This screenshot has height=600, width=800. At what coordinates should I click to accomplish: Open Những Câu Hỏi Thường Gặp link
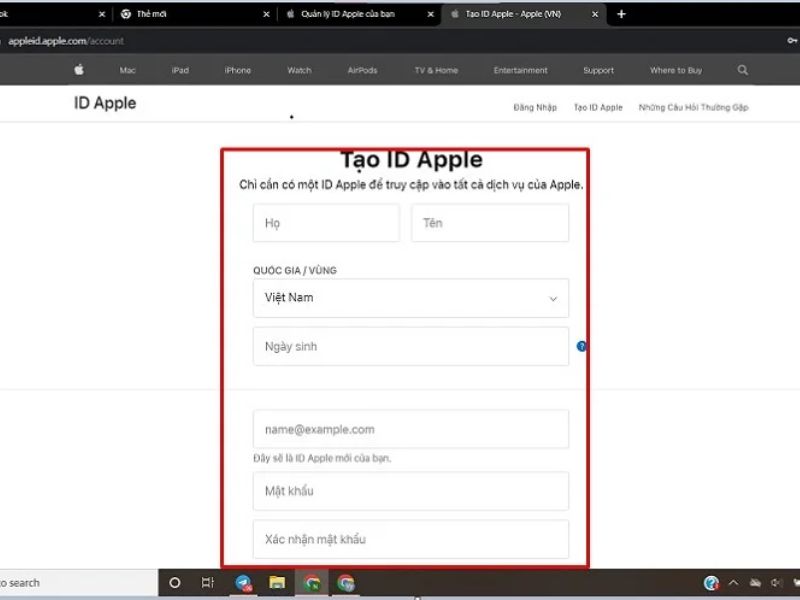(693, 107)
